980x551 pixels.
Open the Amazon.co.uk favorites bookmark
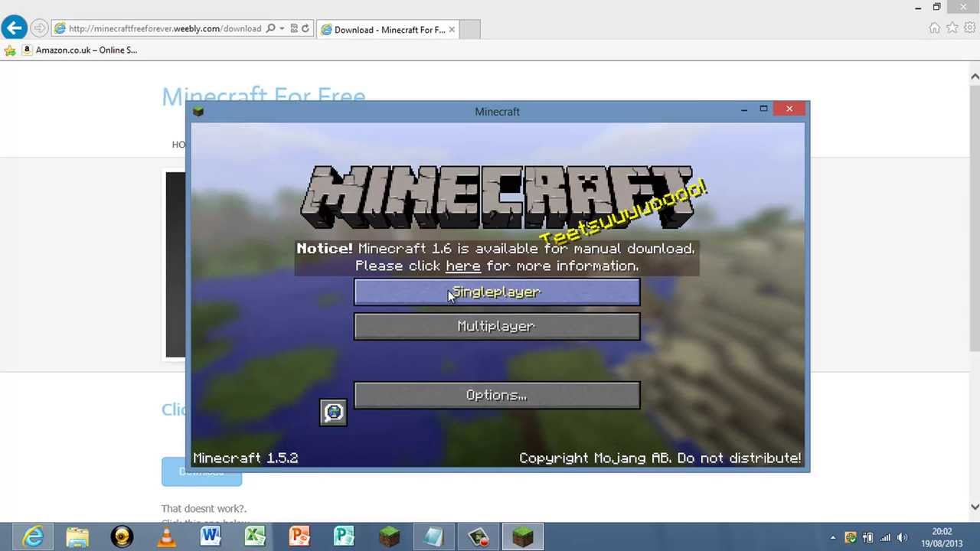point(80,51)
